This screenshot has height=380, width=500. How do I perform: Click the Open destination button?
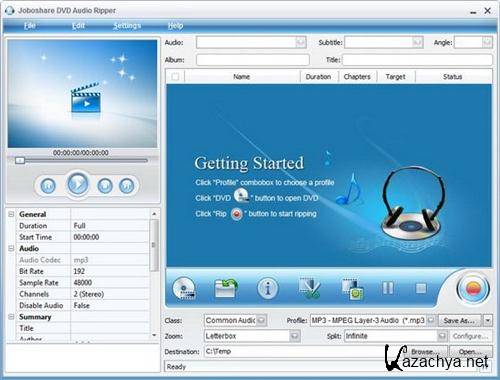point(471,352)
